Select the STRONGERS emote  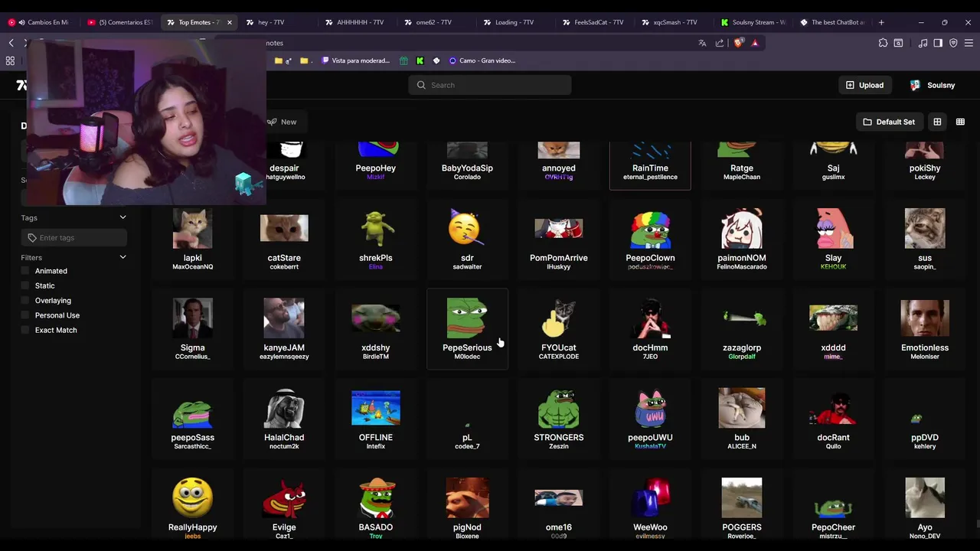pos(558,419)
